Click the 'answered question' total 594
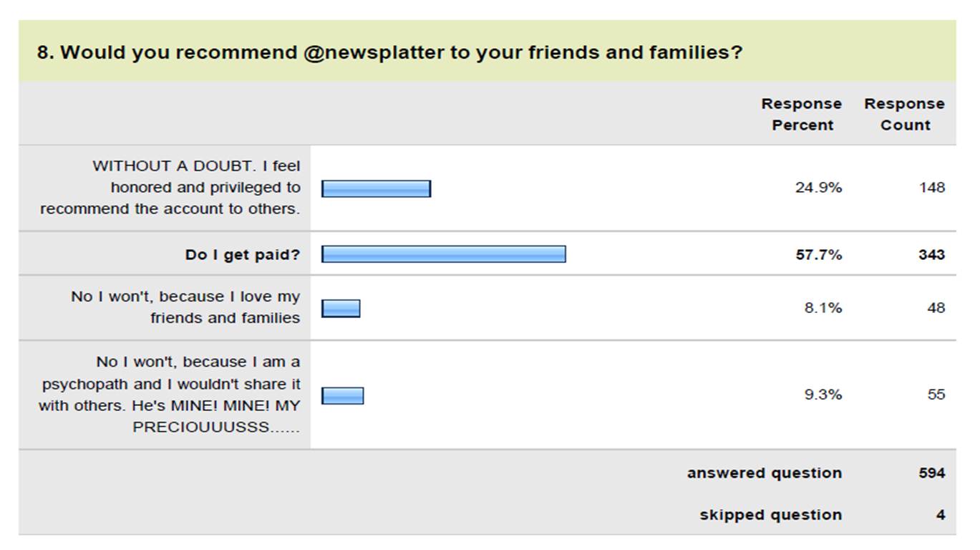Viewport: 980px width, 550px height. pyautogui.click(x=931, y=473)
